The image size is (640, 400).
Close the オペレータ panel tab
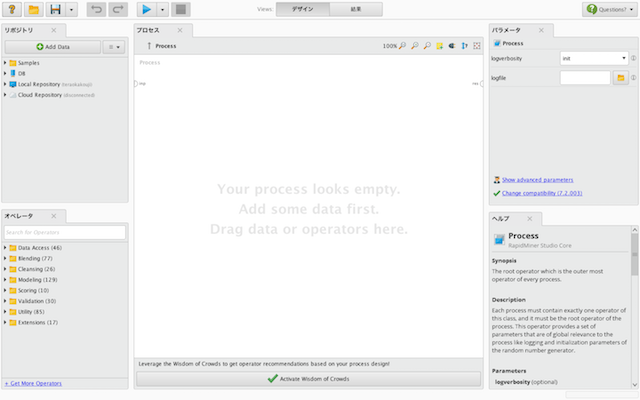pos(54,216)
